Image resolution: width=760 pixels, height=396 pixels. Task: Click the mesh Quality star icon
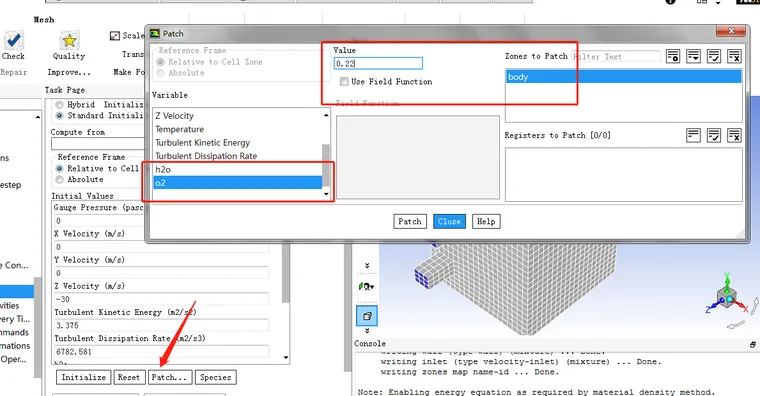(x=69, y=40)
